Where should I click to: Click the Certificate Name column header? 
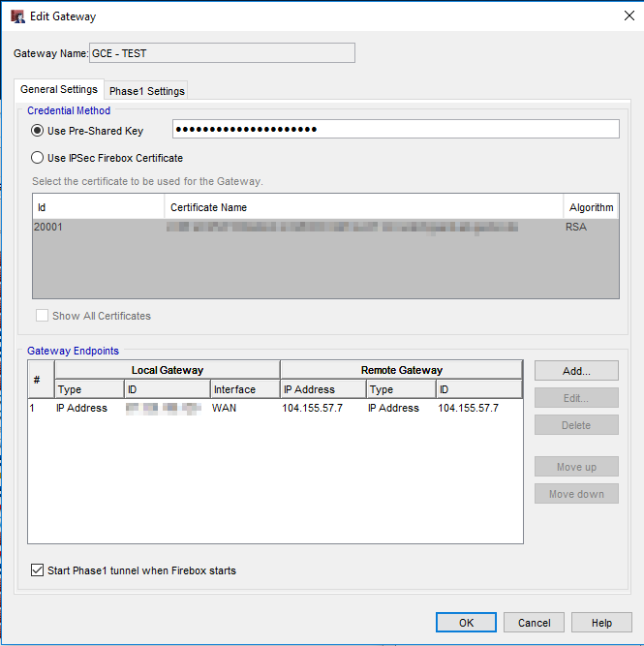tap(364, 207)
